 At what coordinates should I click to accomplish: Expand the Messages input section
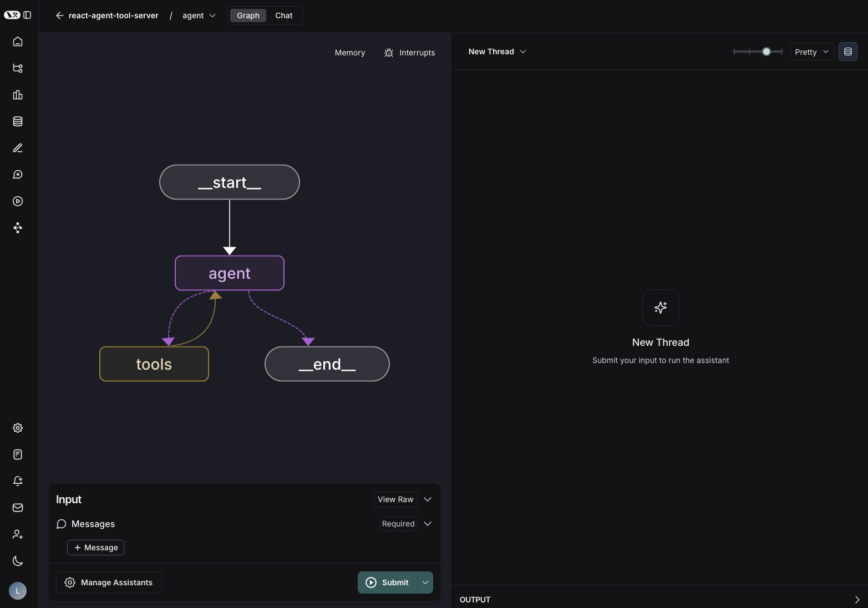427,524
